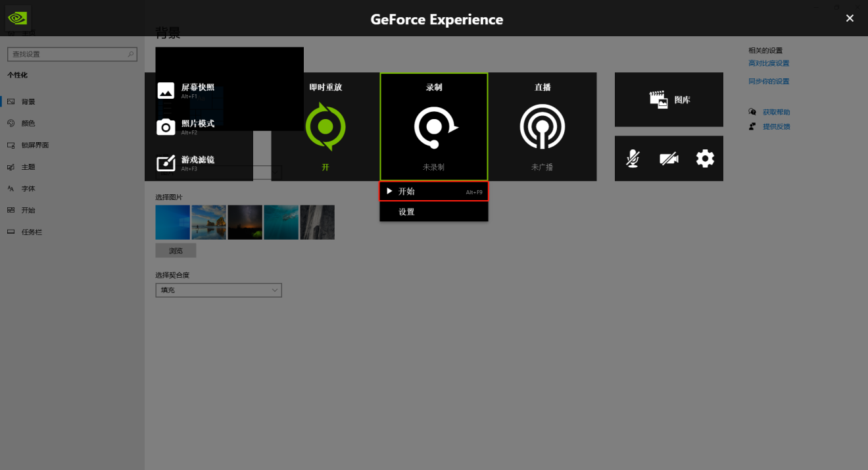The width and height of the screenshot is (868, 470).
Task: Click the 开始 grid icon in sidebar
Action: [11, 210]
